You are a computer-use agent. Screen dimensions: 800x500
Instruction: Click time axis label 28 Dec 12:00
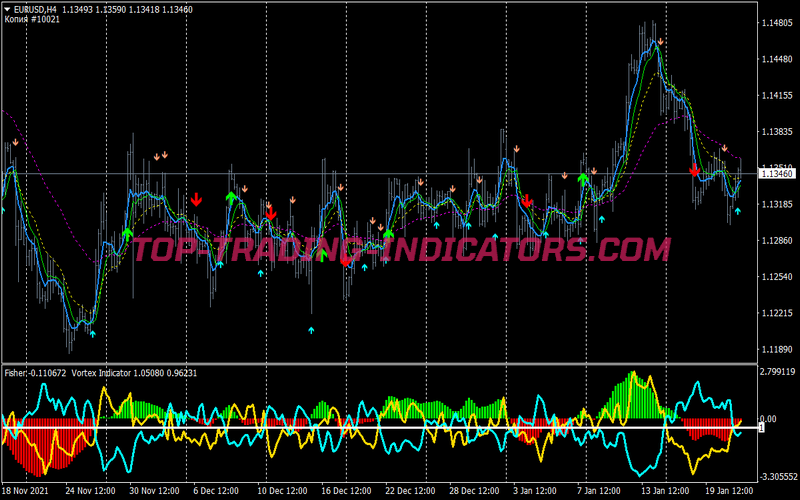point(474,491)
